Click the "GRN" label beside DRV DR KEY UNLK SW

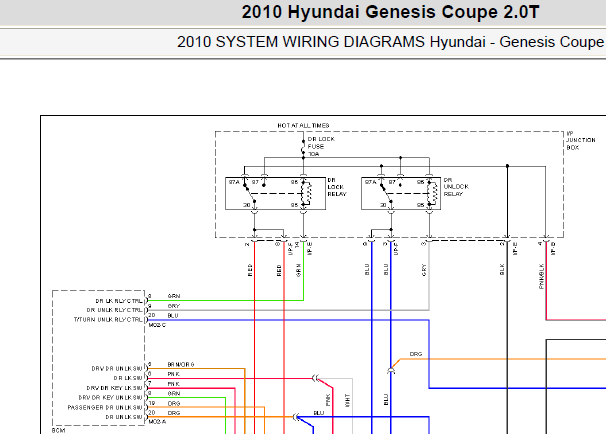[x=174, y=393]
